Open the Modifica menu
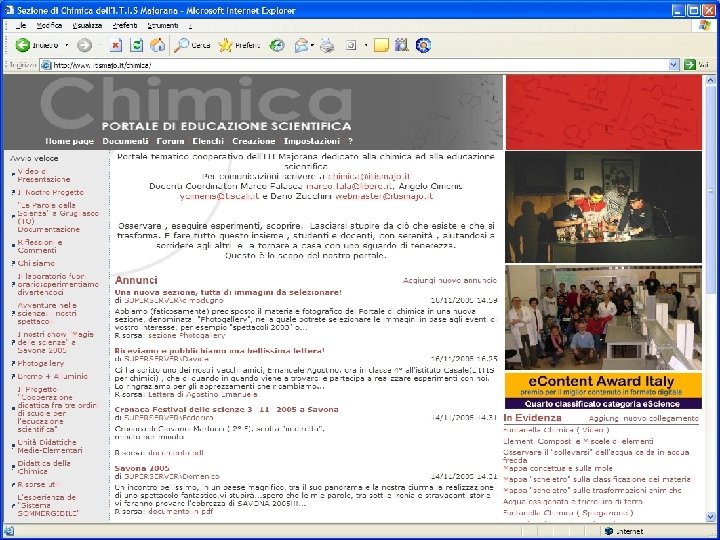This screenshot has width=720, height=540. 49,25
